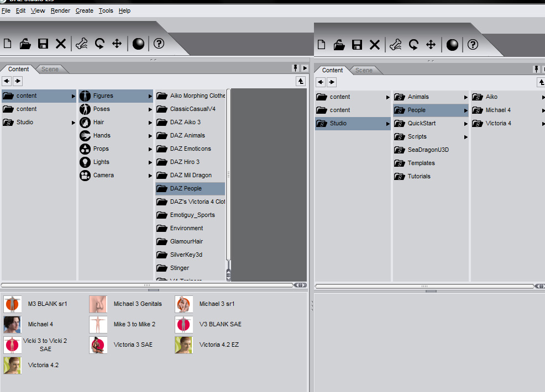Click Delete X icon in left toolbar

point(61,44)
